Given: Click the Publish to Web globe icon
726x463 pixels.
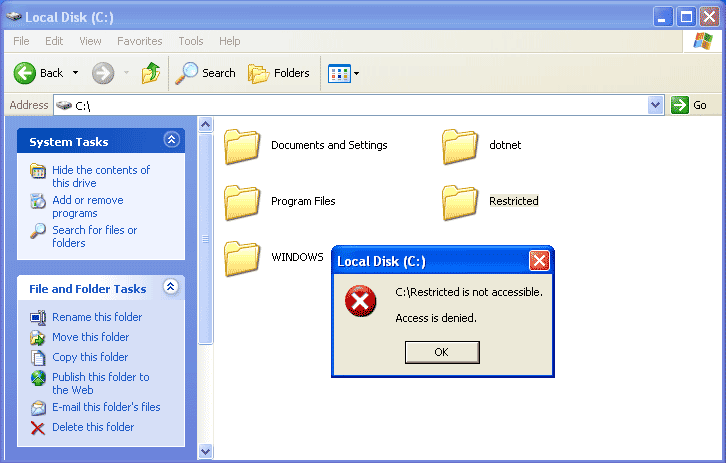Looking at the screenshot, I should point(38,378).
